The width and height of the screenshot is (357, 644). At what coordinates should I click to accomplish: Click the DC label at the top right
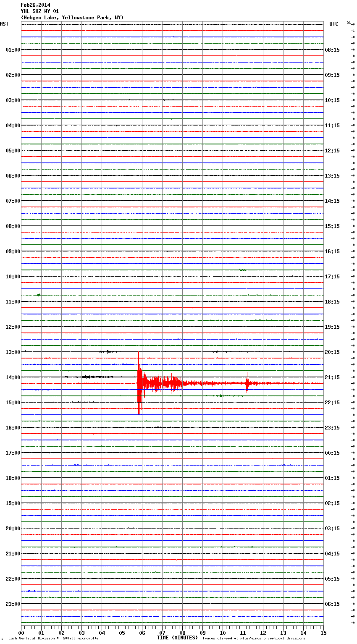[x=349, y=23]
